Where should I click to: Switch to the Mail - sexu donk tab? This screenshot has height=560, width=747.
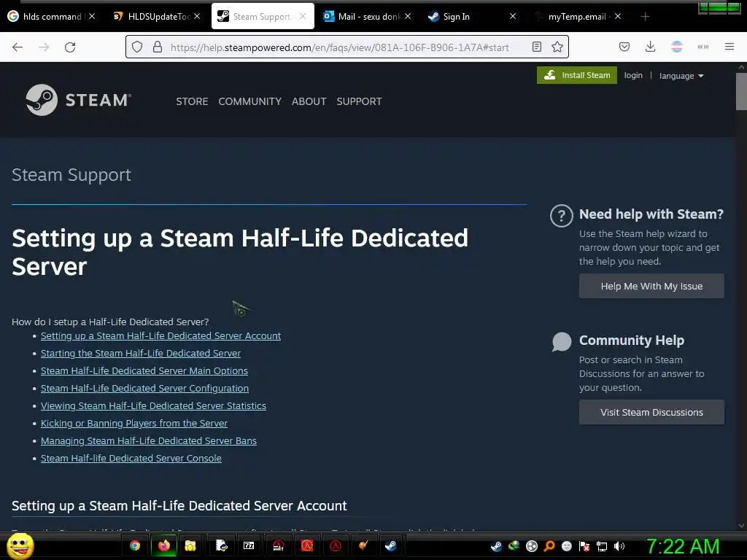click(368, 17)
